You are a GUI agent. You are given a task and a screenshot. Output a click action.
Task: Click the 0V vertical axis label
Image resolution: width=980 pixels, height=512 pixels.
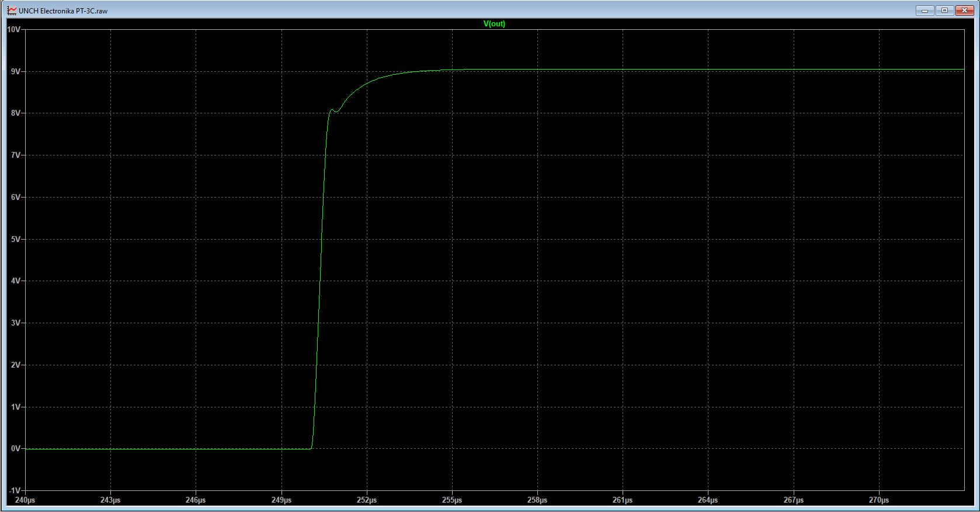(16, 449)
